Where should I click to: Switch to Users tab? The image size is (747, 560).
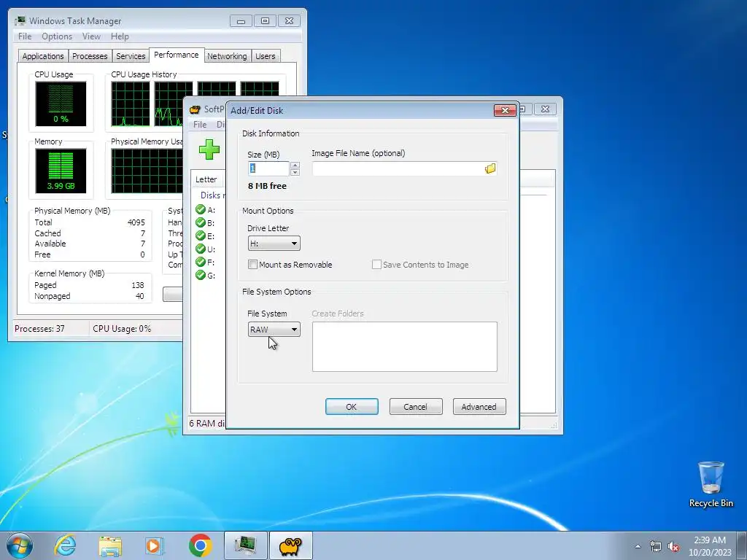click(x=266, y=56)
